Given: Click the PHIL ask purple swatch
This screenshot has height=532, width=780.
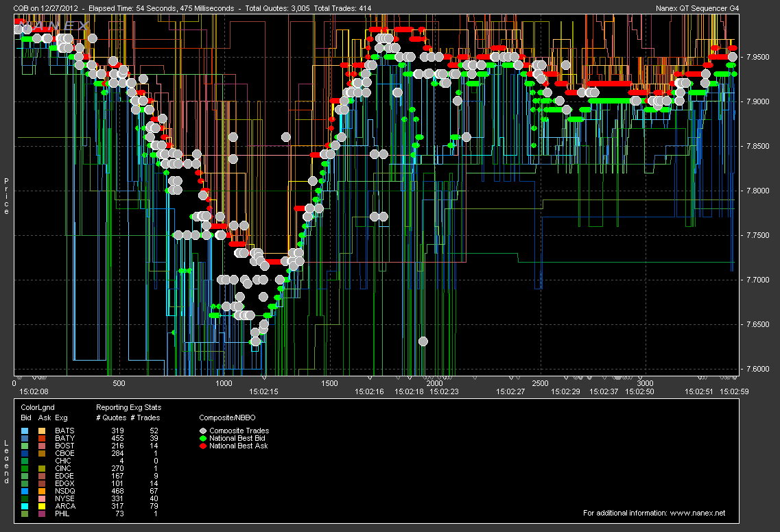Looking at the screenshot, I should 42,513.
